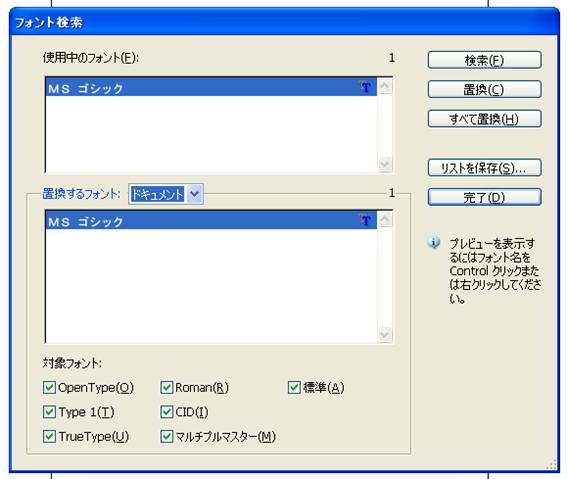Toggle the 標準(A) checkbox

(x=294, y=387)
